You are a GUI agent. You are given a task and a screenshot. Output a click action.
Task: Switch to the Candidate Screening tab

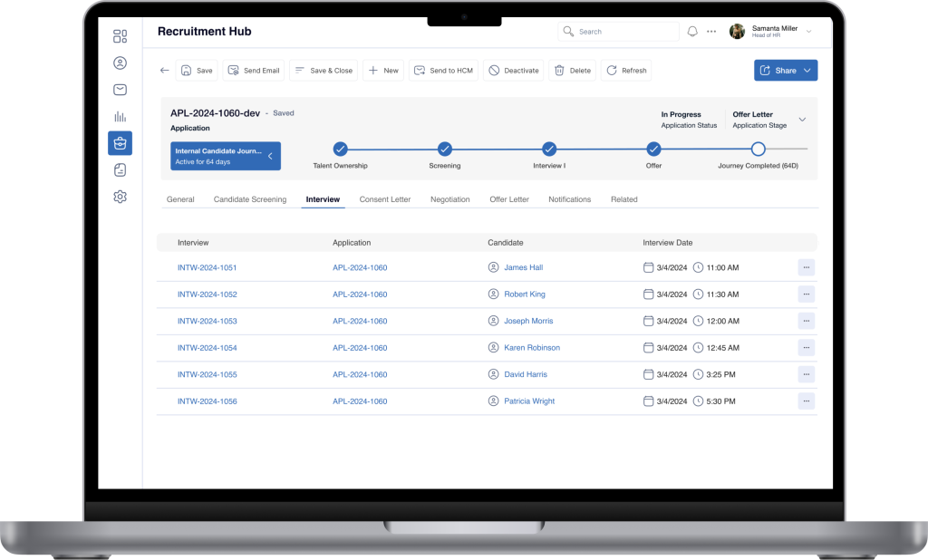pyautogui.click(x=250, y=199)
